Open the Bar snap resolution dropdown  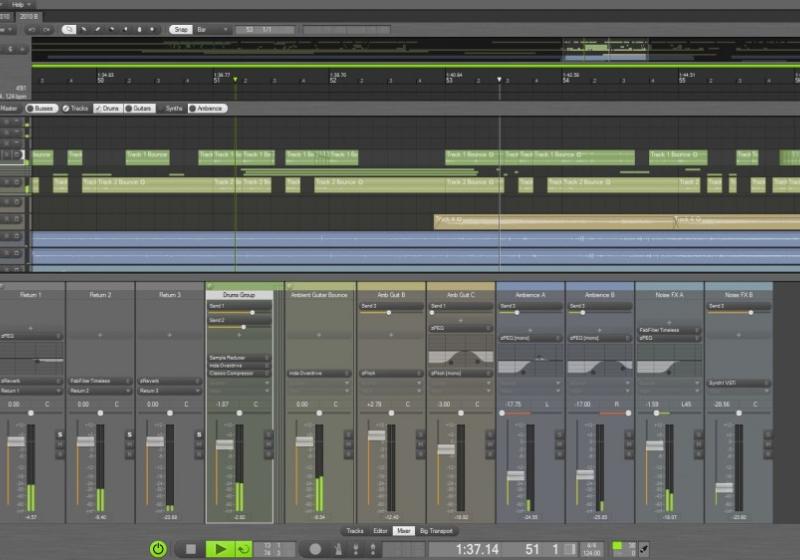pos(214,29)
